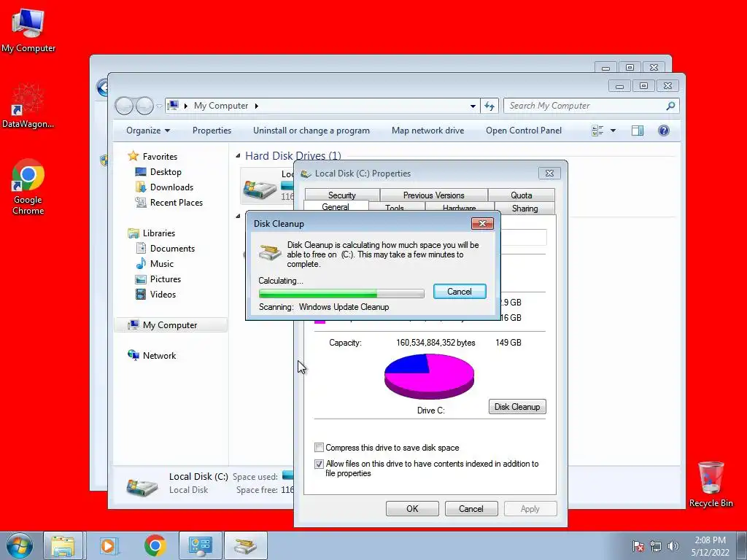Click the Change your view icon
The image size is (747, 560).
(597, 131)
